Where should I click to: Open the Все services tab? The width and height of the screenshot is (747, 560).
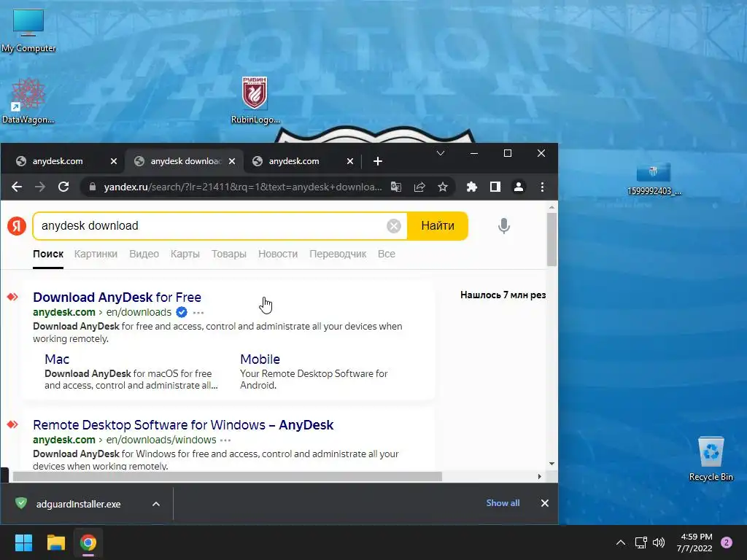tap(387, 254)
